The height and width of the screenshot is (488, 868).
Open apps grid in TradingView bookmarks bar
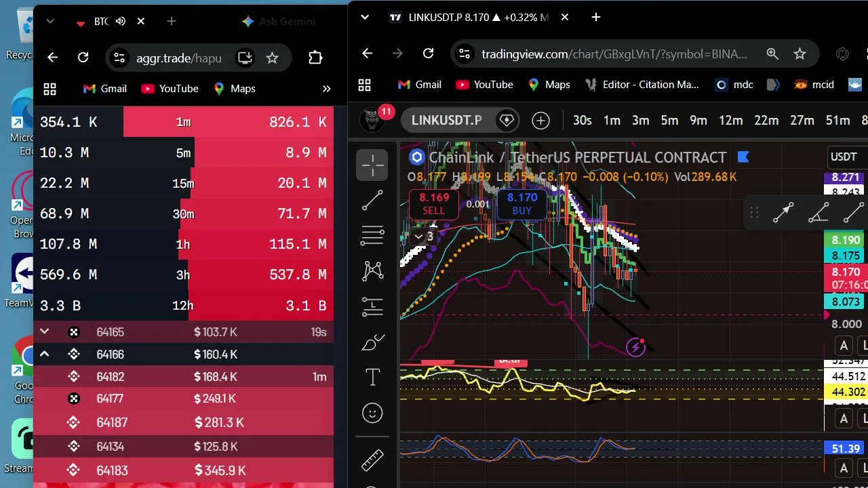[365, 85]
